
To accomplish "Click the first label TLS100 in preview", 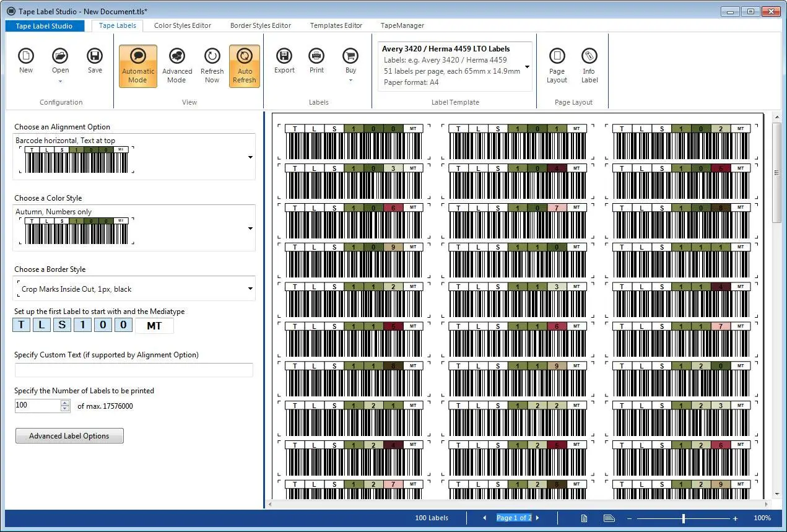I will 354,141.
